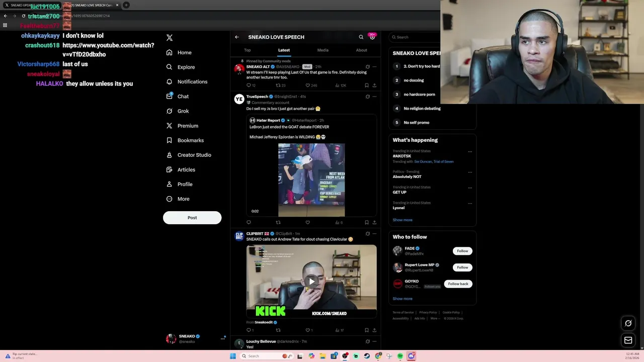Open Chat from the sidebar
The width and height of the screenshot is (644, 362).
pos(177,96)
